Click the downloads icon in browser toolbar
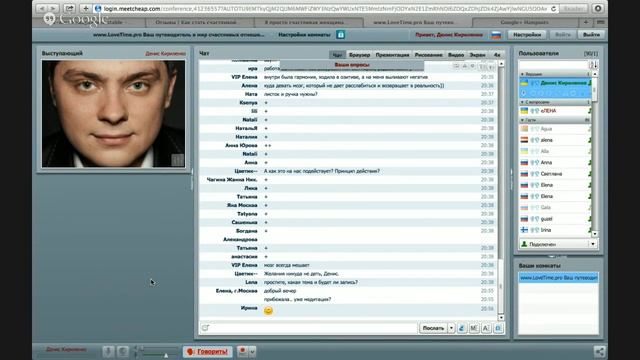Image resolution: width=640 pixels, height=360 pixels. click(598, 9)
